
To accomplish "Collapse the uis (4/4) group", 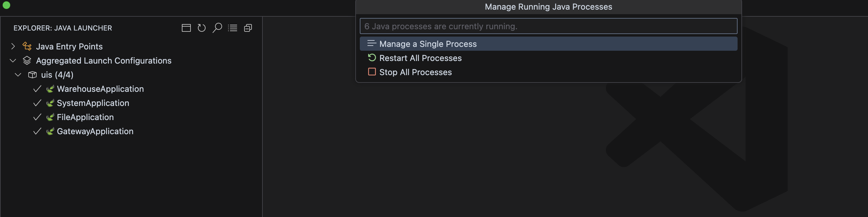I will [x=18, y=75].
